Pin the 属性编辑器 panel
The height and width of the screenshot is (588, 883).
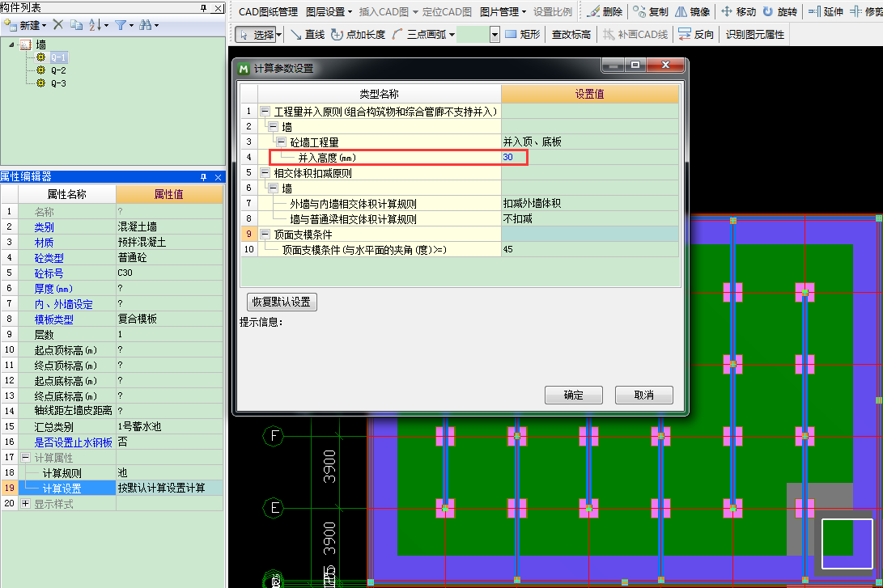coord(203,176)
